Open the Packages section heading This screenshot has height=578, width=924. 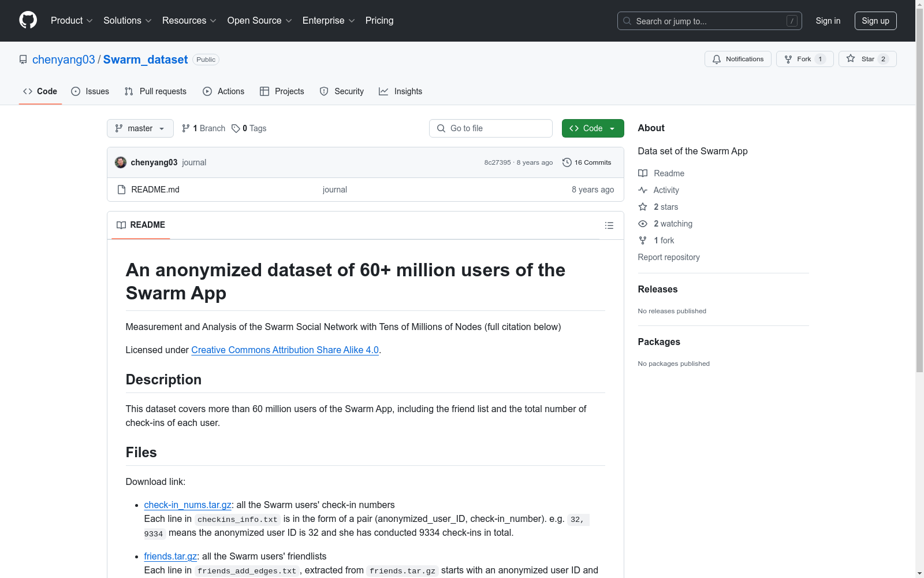[659, 342]
